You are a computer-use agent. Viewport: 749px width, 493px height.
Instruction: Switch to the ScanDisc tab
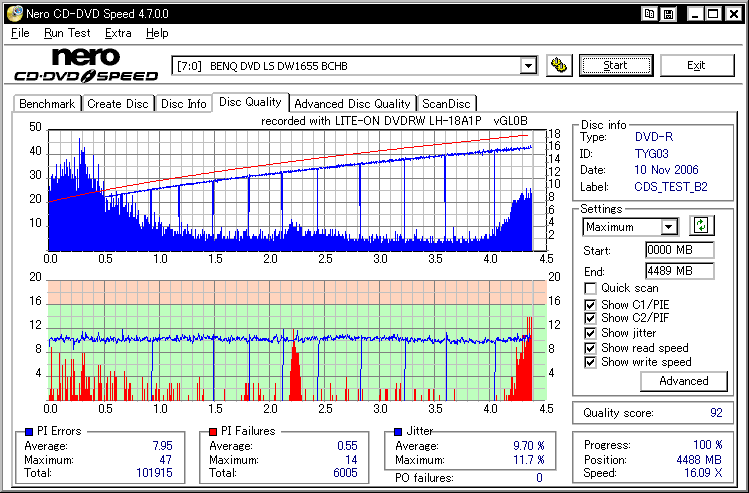coord(447,104)
